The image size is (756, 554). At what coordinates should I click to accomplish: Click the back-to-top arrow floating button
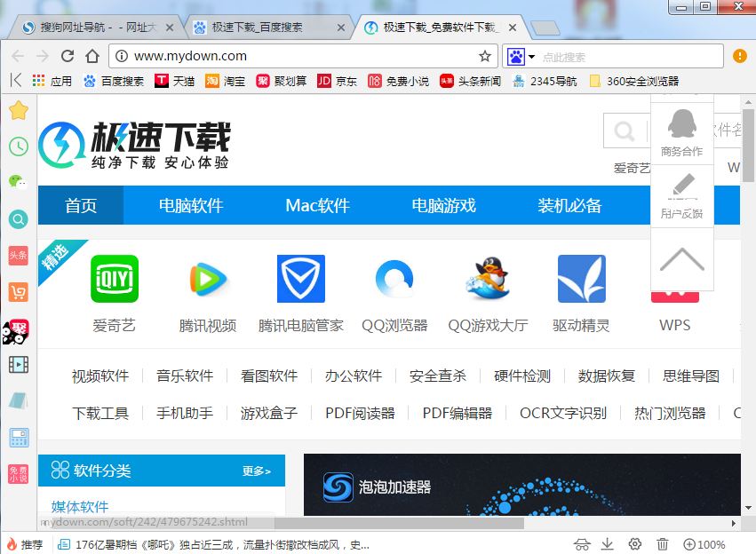(681, 259)
